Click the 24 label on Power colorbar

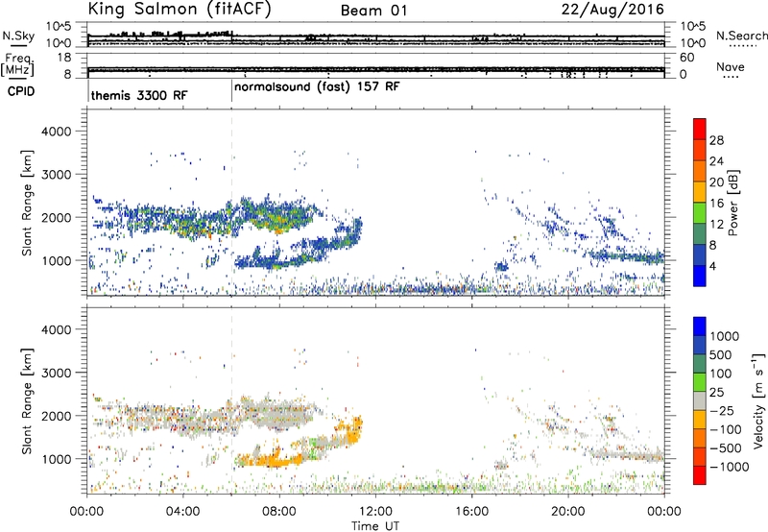point(716,161)
